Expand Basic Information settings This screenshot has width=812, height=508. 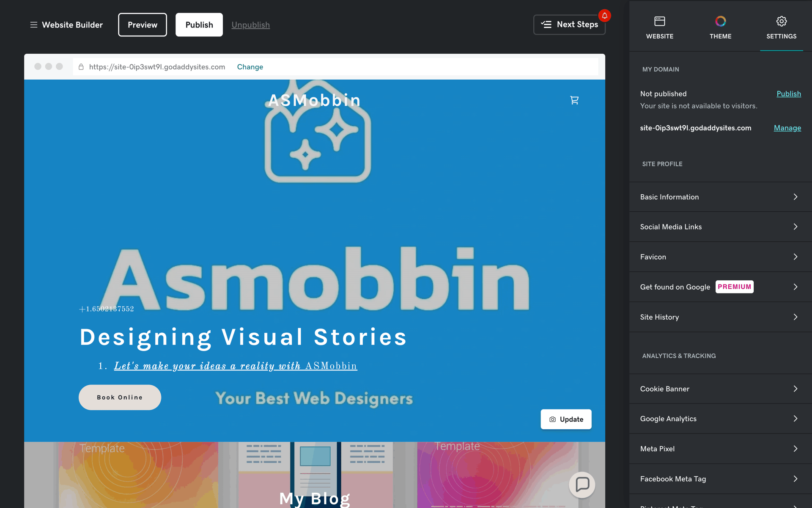coord(721,197)
